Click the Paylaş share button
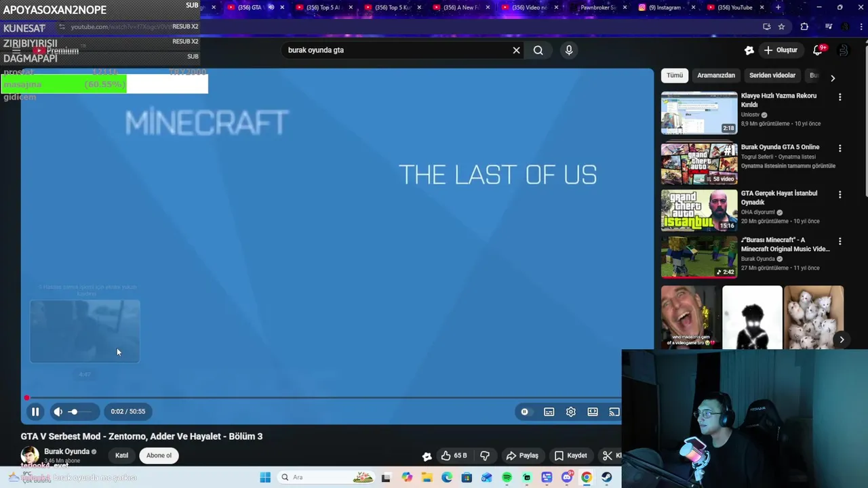This screenshot has height=488, width=868. tap(522, 455)
